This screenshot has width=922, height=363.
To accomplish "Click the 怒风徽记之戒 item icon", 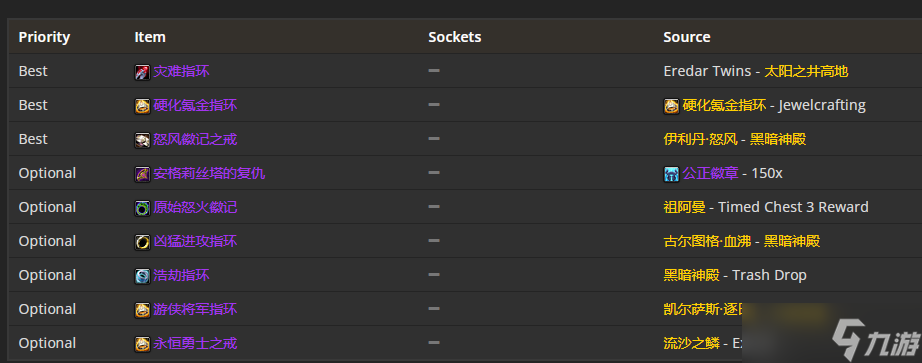I will click(x=142, y=140).
